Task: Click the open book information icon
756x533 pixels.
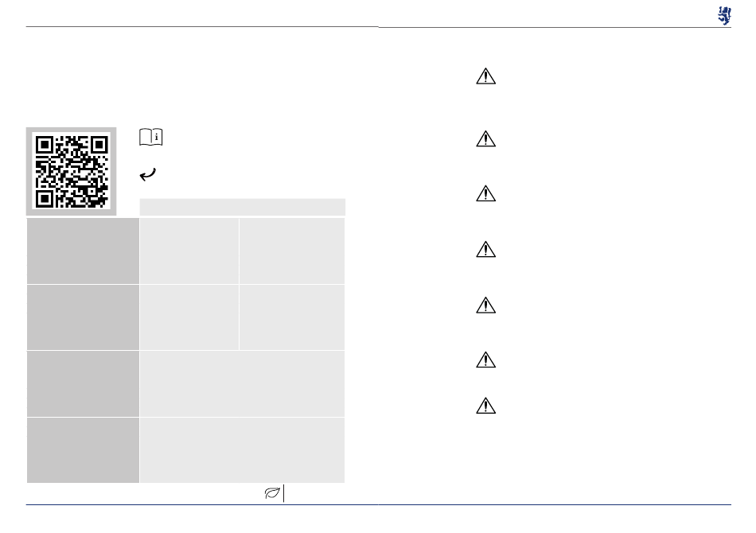Action: point(151,137)
